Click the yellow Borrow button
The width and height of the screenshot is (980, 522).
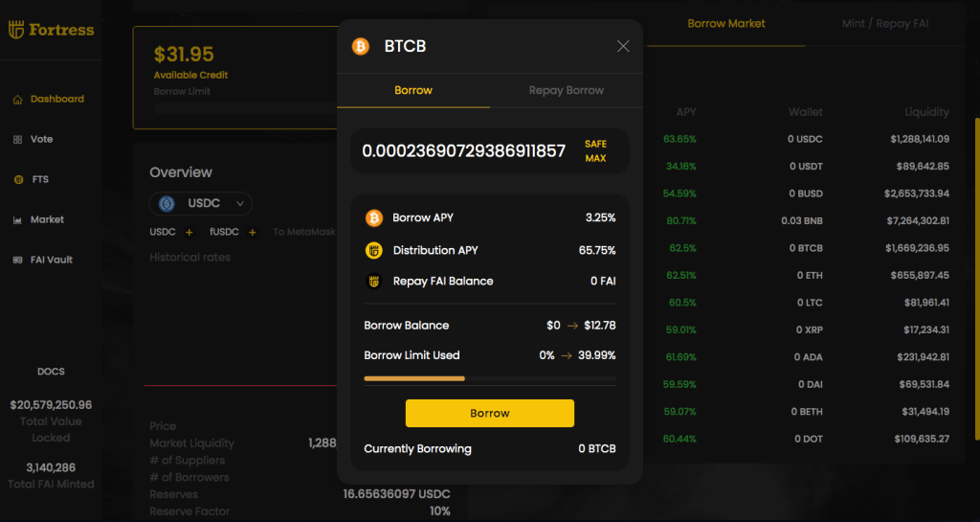[x=490, y=413]
